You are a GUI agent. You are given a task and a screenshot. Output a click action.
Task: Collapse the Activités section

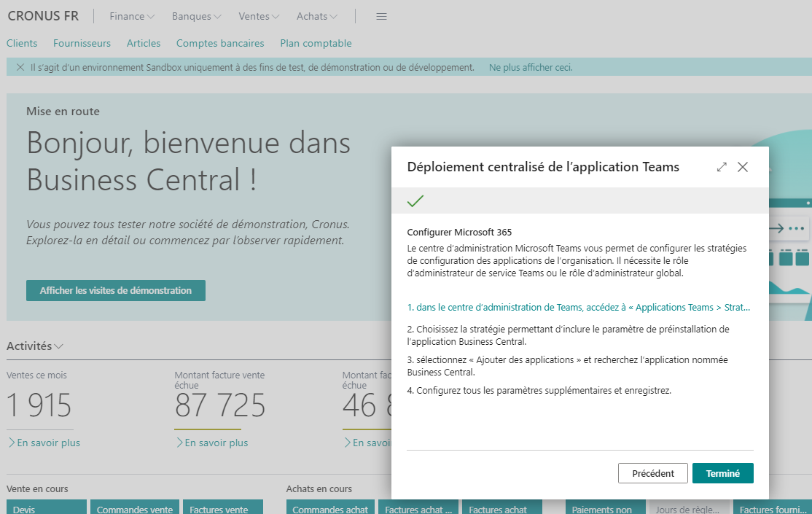pyautogui.click(x=59, y=346)
